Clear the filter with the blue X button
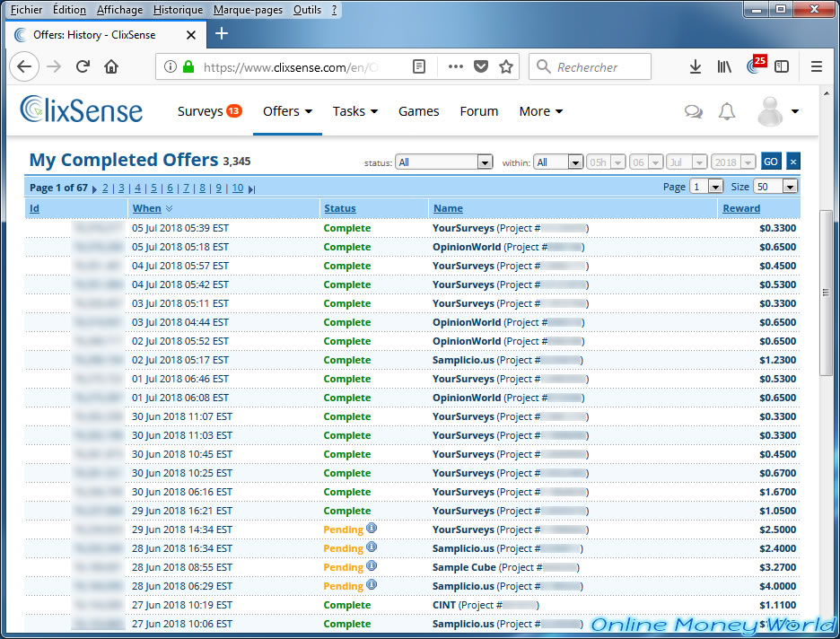This screenshot has height=639, width=840. pos(793,162)
